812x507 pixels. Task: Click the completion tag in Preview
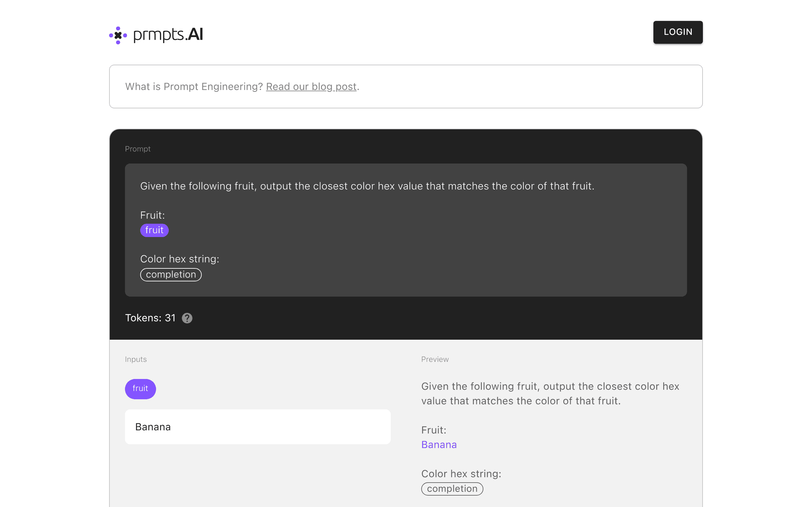452,489
